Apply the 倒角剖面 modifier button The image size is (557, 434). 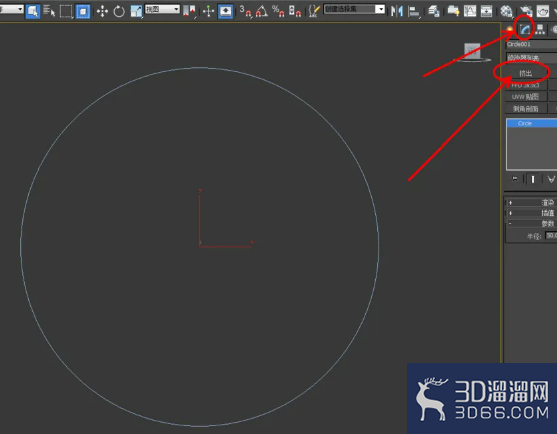pos(526,109)
